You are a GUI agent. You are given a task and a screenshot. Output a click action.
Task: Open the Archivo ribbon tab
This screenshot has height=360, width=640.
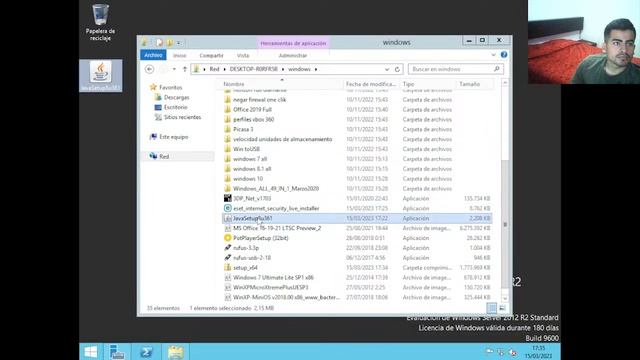[x=153, y=55]
